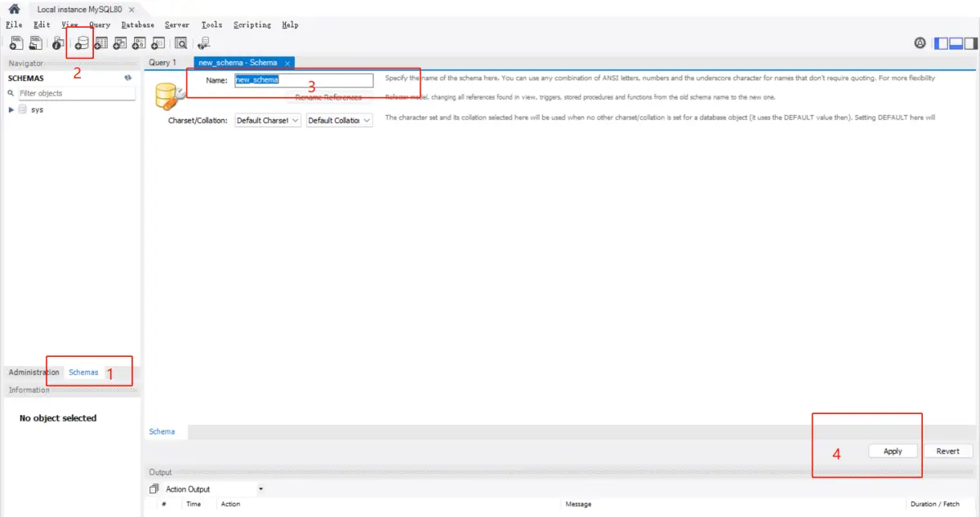
Task: Select the bottom Schema editor tab
Action: 162,431
